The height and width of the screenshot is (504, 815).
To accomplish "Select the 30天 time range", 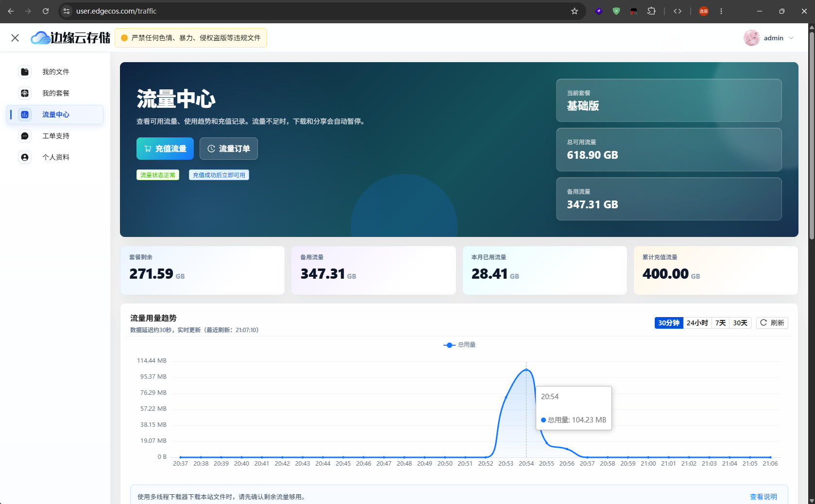I will click(x=740, y=323).
